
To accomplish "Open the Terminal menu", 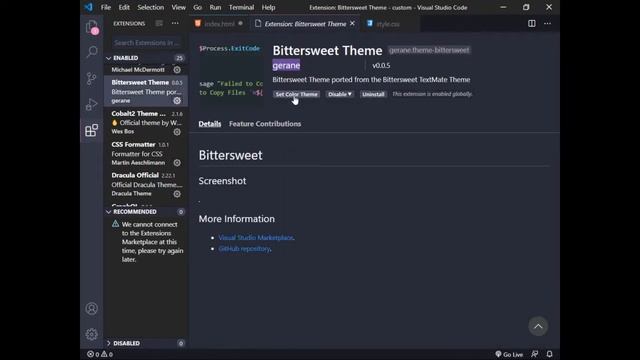I will [241, 7].
